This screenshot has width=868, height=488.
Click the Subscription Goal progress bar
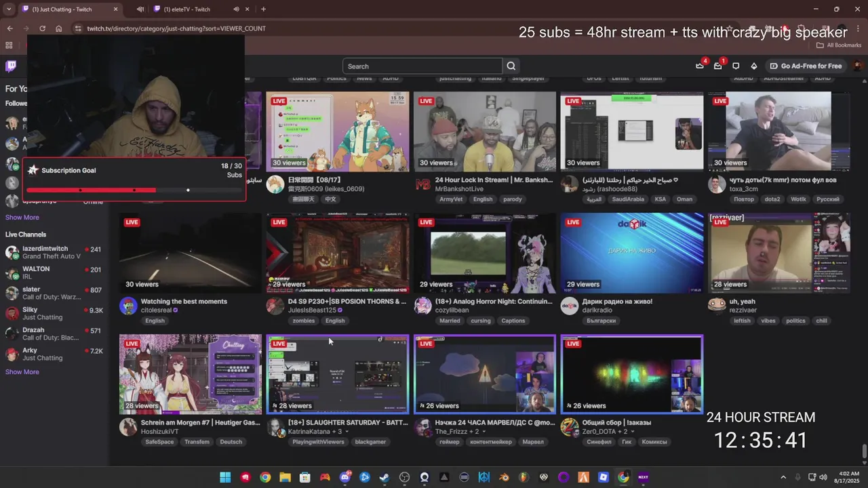click(x=134, y=190)
